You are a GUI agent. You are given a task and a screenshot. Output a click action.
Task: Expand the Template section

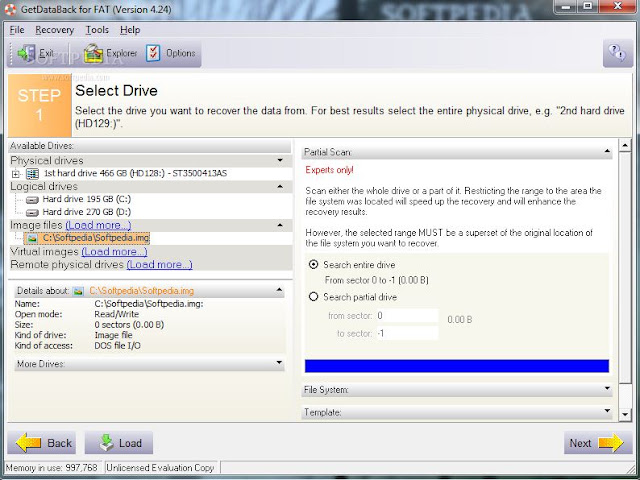pos(607,411)
